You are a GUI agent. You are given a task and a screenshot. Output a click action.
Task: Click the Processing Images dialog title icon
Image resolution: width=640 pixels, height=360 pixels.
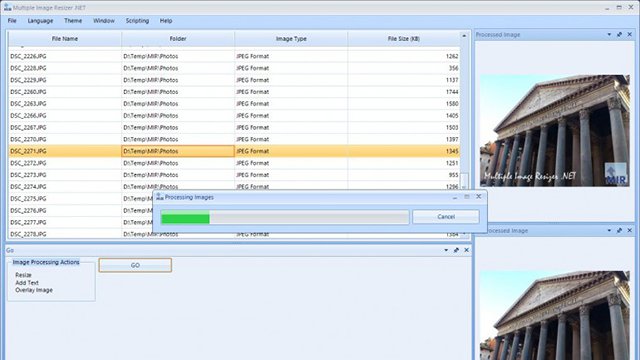click(x=160, y=197)
